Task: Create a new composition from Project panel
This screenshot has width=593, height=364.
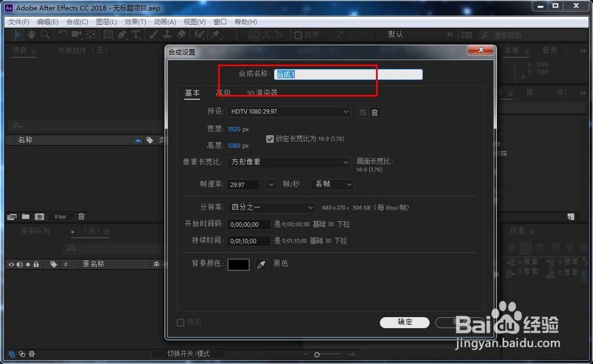Action: 39,216
